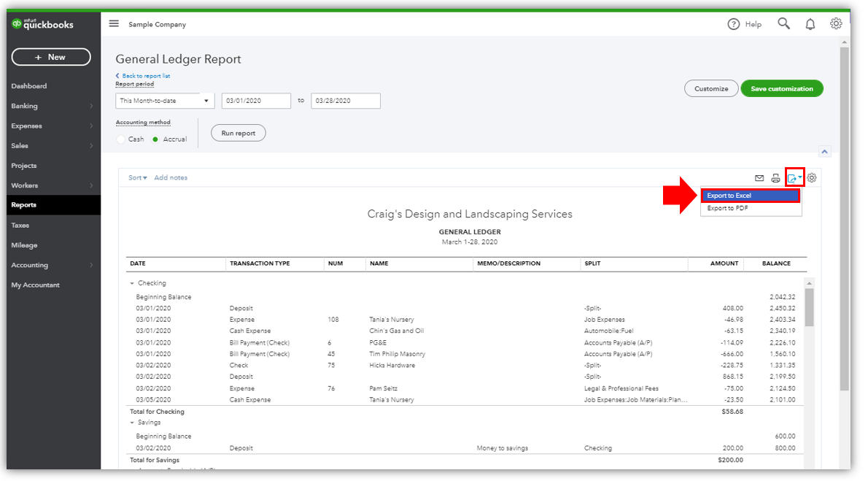Click the New button
This screenshot has width=868, height=481.
(x=51, y=57)
